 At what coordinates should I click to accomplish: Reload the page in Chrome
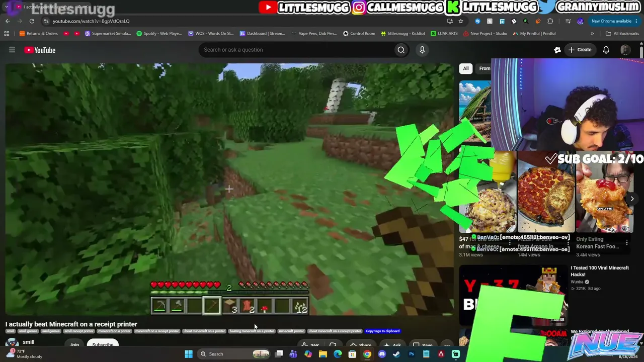pyautogui.click(x=32, y=21)
